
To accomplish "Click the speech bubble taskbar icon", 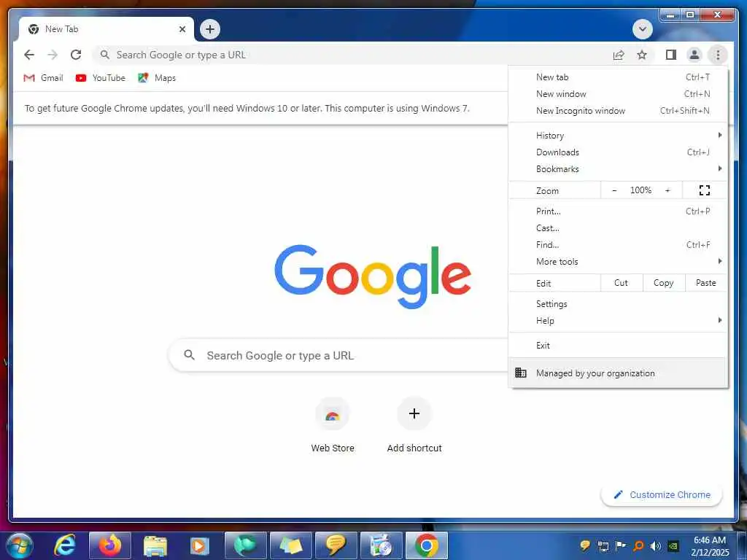I will (x=336, y=545).
